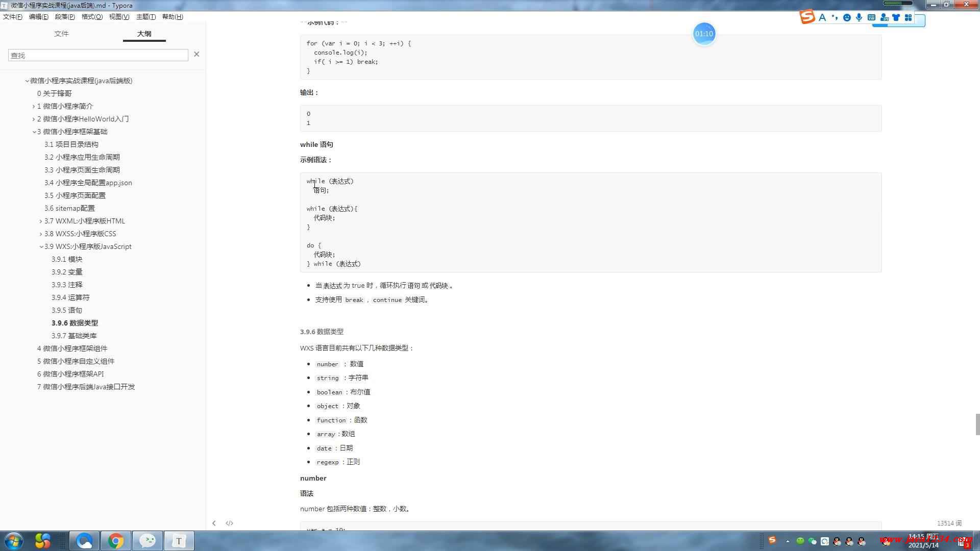Expand chapter 1 微信小程序简介 arrow
Screen dimensions: 980x551
pos(34,106)
